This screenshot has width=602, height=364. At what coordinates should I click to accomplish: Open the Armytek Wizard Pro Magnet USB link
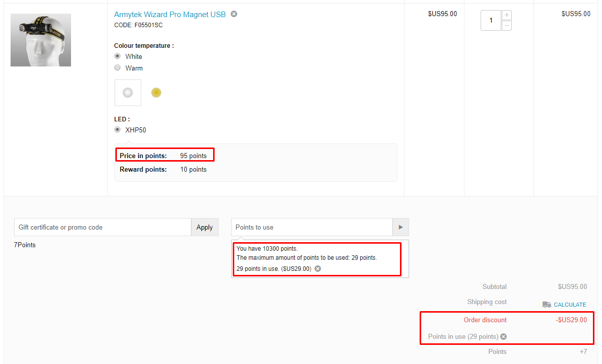170,15
